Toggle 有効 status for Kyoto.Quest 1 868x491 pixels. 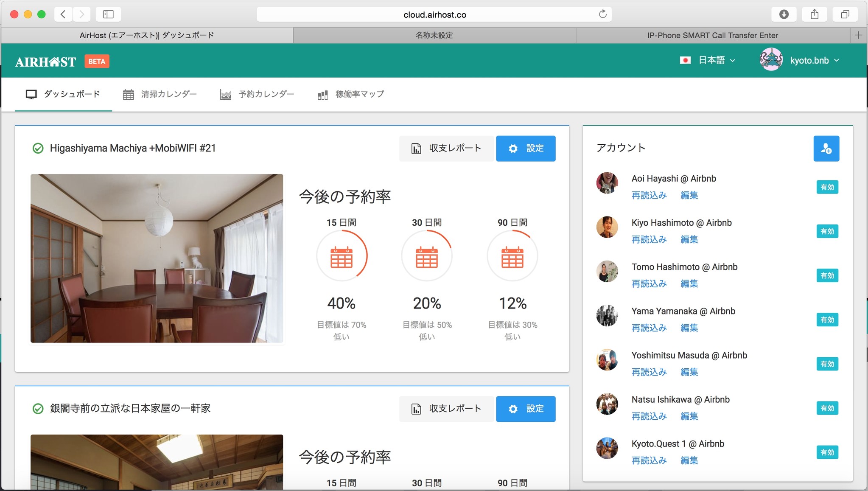pos(826,452)
